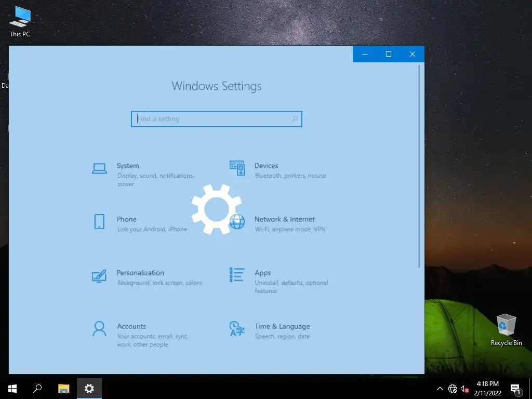532x399 pixels.
Task: Open the Personalization category link
Action: click(x=140, y=273)
